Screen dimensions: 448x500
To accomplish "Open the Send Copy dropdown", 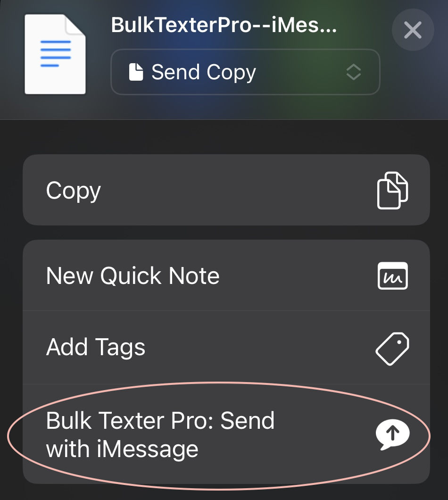I will [x=245, y=72].
